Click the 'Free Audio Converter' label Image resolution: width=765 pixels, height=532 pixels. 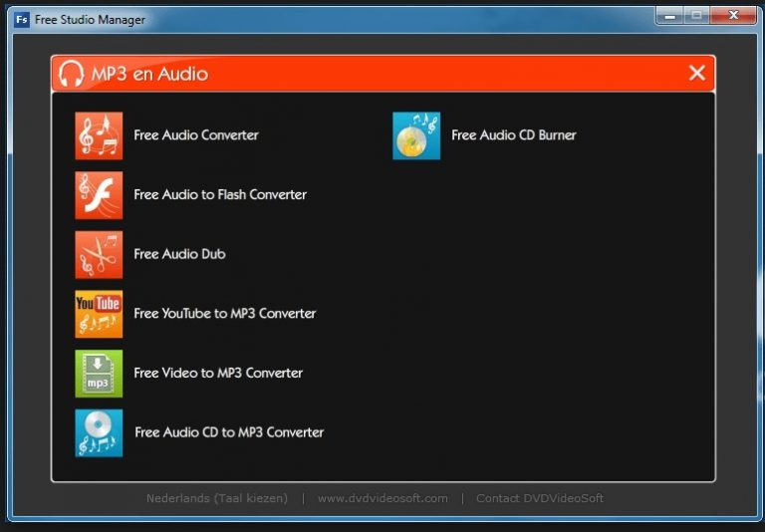196,135
